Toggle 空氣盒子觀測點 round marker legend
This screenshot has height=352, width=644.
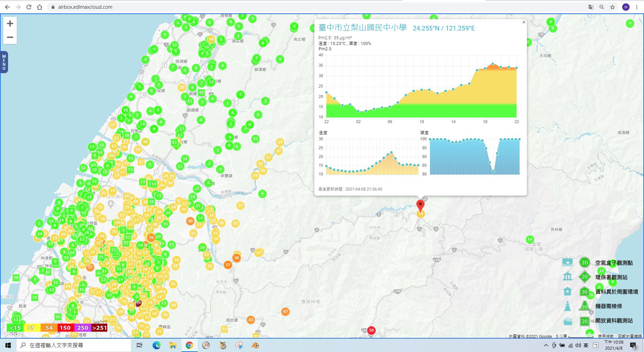click(x=585, y=263)
